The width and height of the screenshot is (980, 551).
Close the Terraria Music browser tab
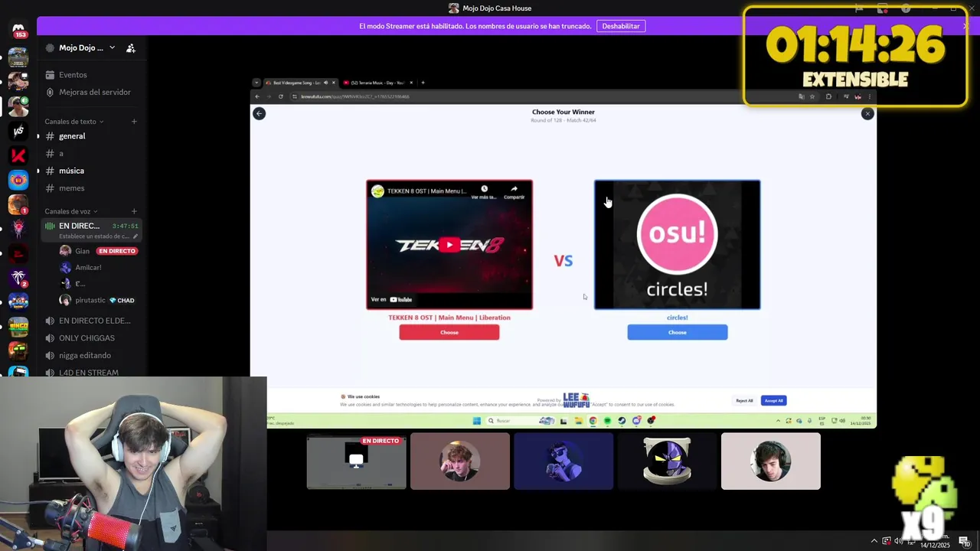point(411,83)
